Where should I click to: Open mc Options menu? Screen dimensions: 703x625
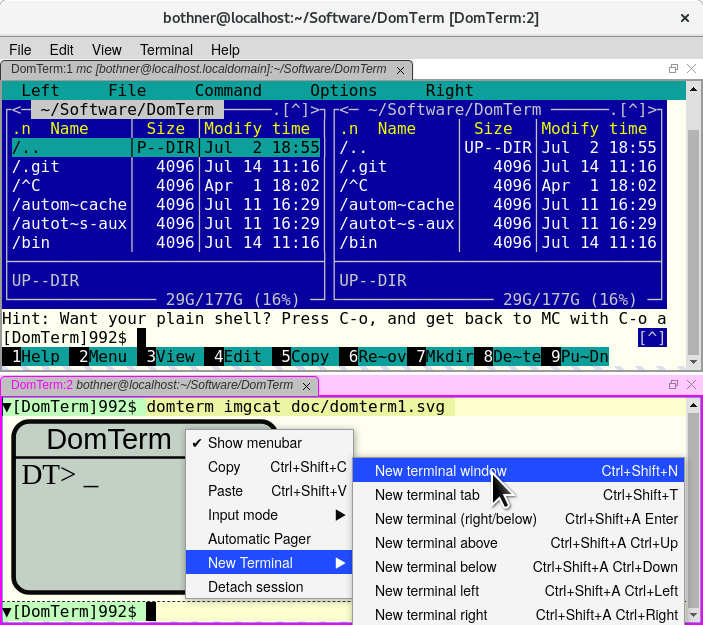(343, 91)
